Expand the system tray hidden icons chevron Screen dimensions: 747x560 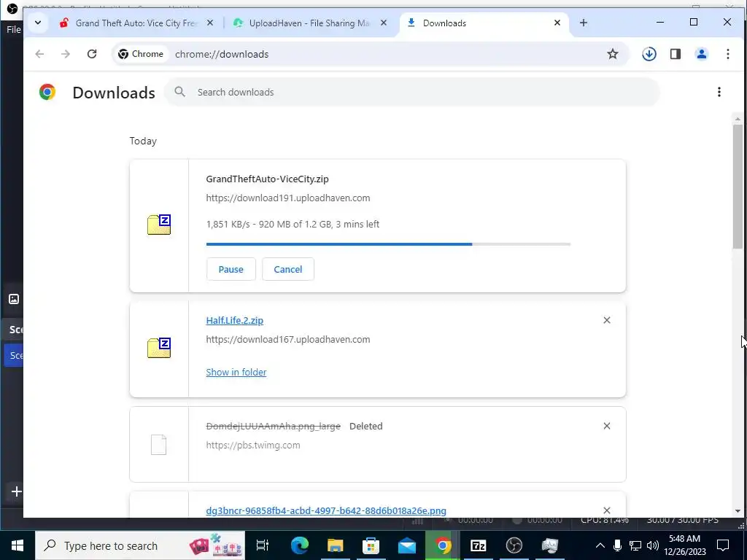600,545
